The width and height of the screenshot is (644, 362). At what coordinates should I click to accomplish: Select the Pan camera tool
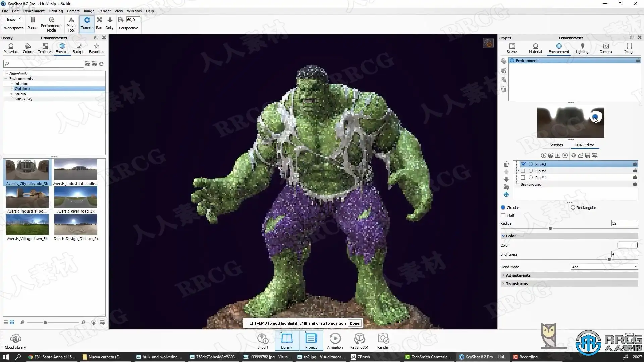[99, 23]
